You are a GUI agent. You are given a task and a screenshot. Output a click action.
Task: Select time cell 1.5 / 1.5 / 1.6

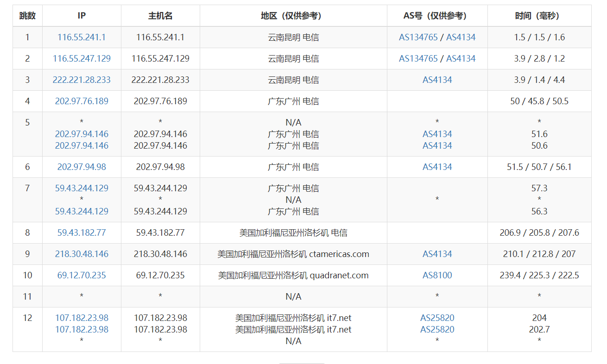tap(539, 38)
